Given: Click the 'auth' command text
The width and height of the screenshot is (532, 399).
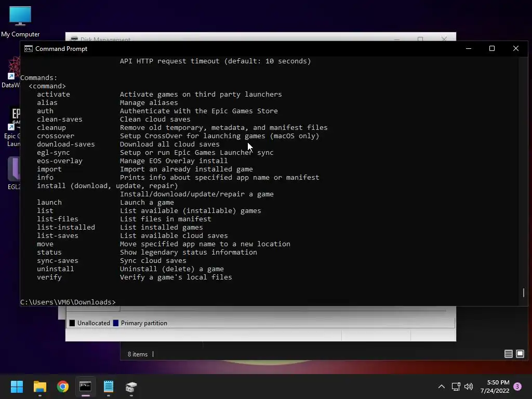Looking at the screenshot, I should (45, 111).
